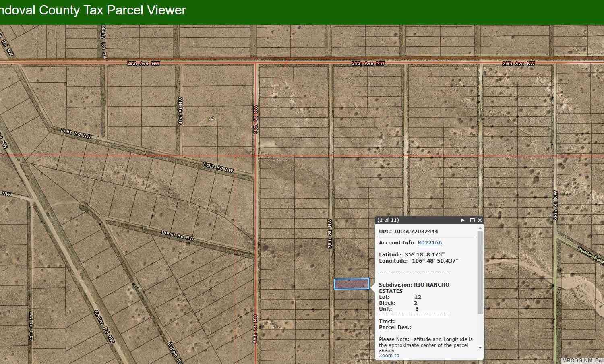Click the 43rd St NW street label
This screenshot has width=604, height=364.
point(31,326)
